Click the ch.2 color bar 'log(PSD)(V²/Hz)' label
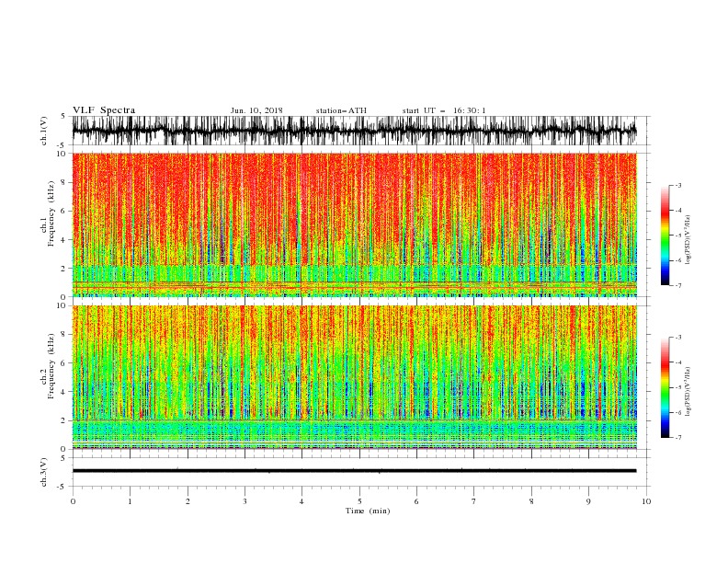The height and width of the screenshot is (563, 728). tap(688, 392)
